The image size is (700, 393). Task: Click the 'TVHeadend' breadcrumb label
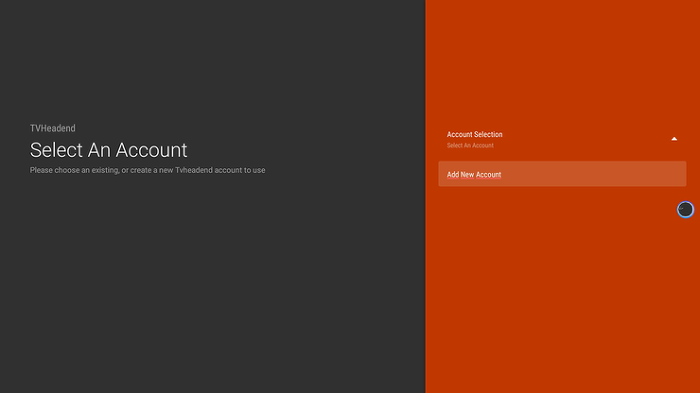click(x=53, y=128)
